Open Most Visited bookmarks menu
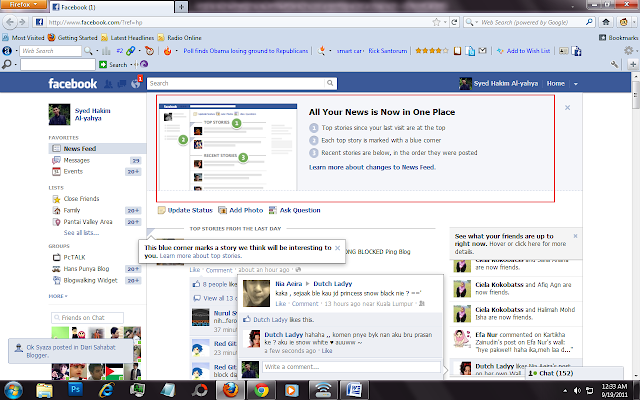The height and width of the screenshot is (400, 640). [x=23, y=38]
